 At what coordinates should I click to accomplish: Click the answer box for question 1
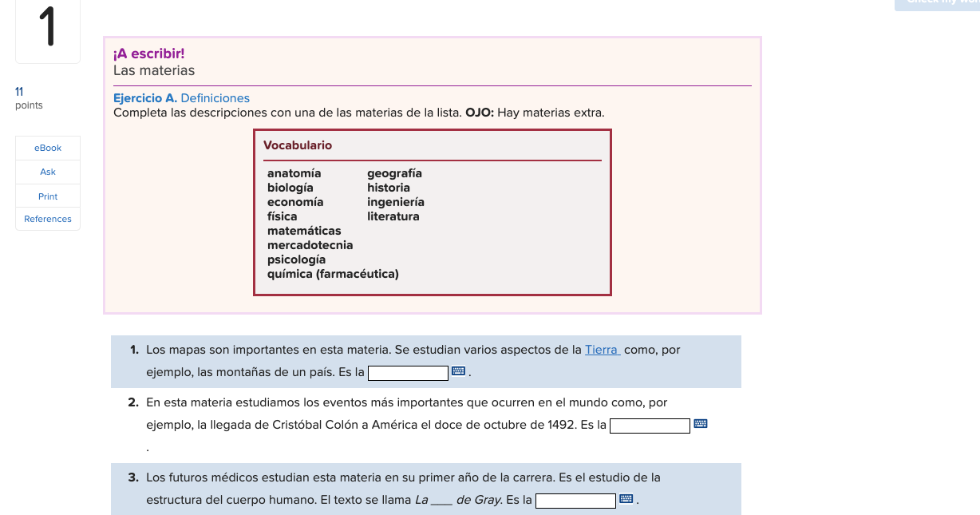pos(408,372)
